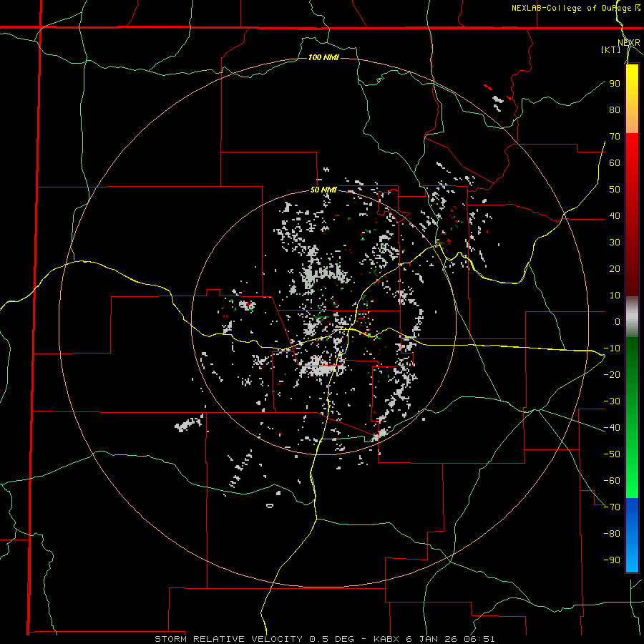This screenshot has width=644, height=644.
Task: Click the 20 value on the velocity scale
Action: [x=615, y=268]
